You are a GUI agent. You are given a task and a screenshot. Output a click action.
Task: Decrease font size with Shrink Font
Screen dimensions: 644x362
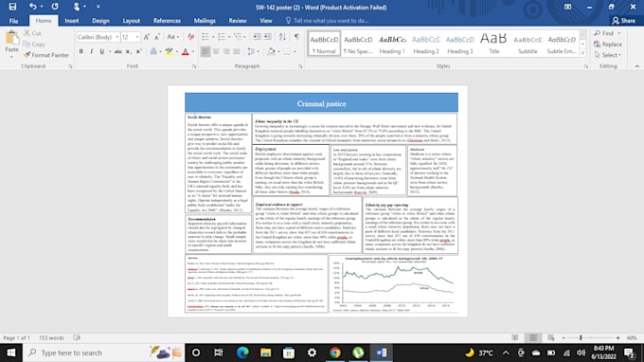click(x=157, y=37)
